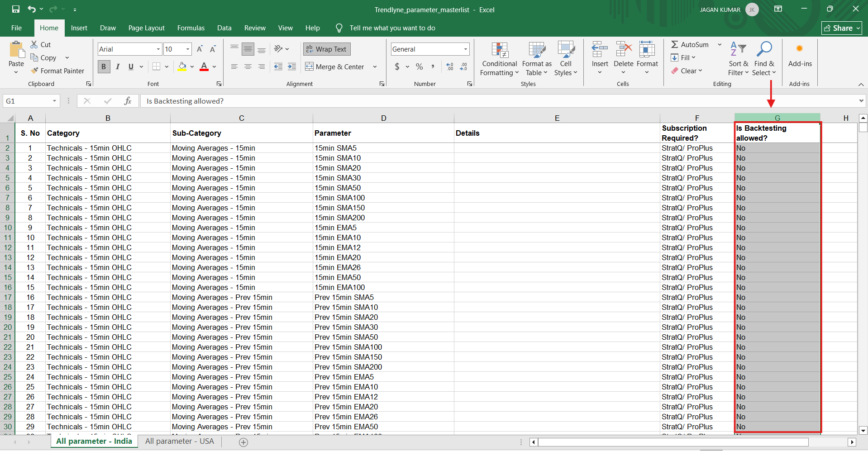Open the General number format dropdown
Viewport: 868px width, 451px height.
465,49
